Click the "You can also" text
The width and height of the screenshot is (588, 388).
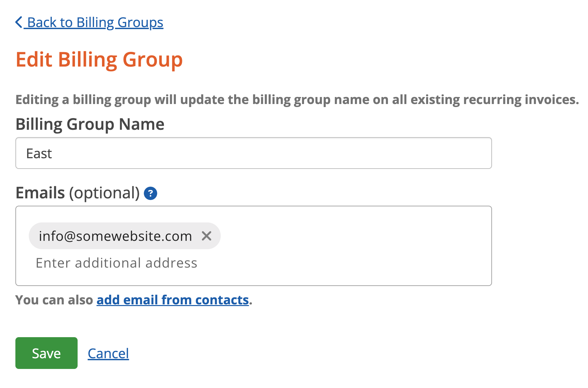tap(54, 300)
